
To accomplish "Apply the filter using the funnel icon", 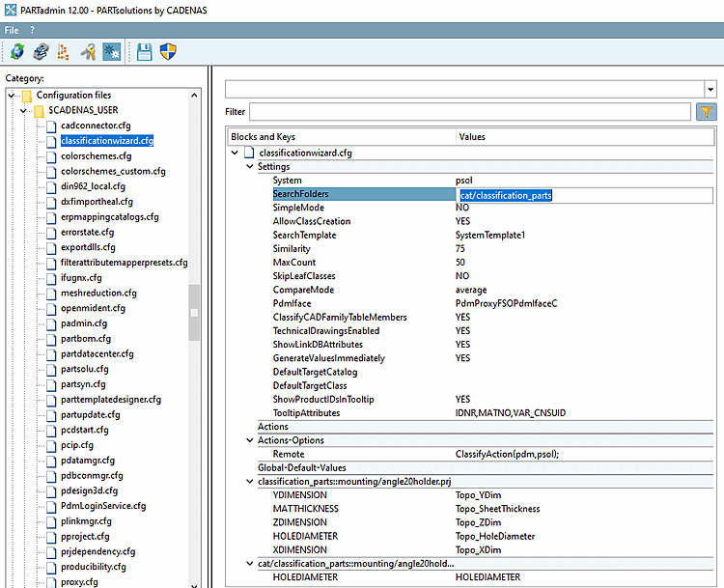I will pos(707,112).
